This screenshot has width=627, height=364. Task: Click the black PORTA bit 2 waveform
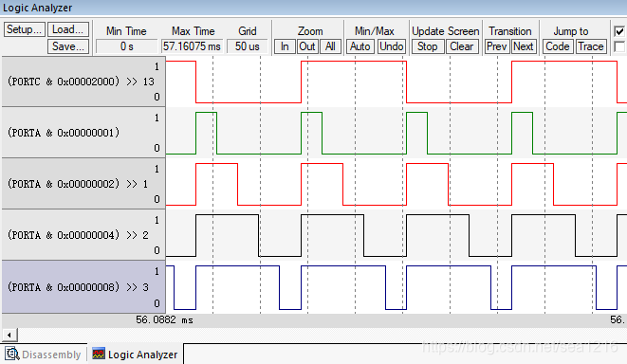(x=396, y=235)
